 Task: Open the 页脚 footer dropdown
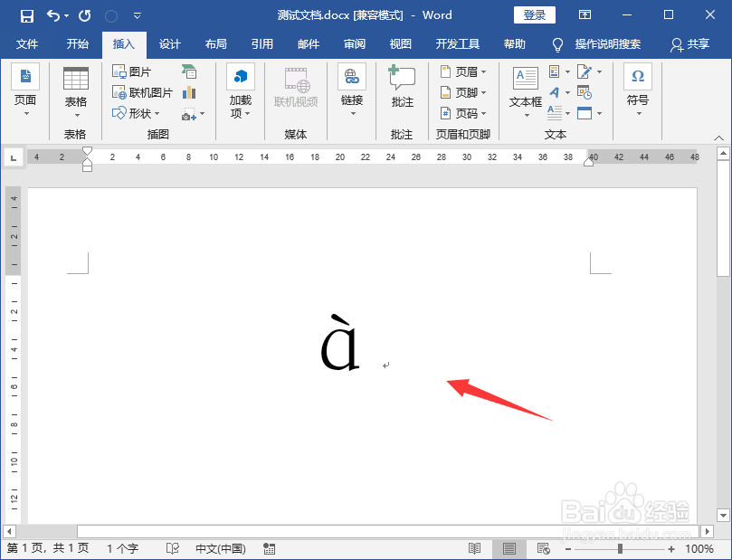coord(463,92)
